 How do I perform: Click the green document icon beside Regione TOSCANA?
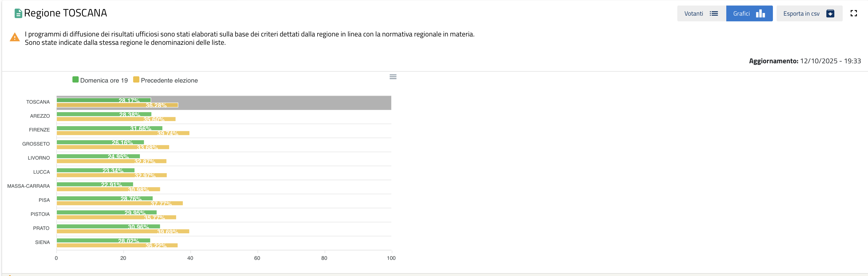pyautogui.click(x=18, y=14)
